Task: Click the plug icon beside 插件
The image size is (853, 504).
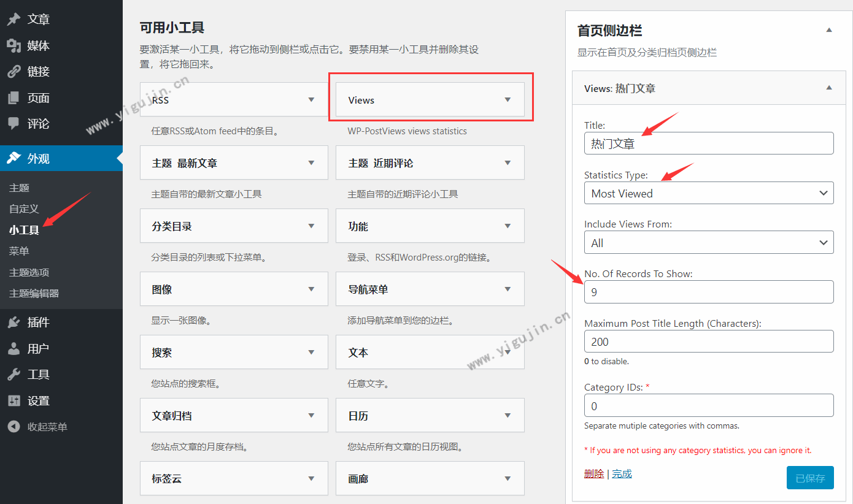Action: click(14, 323)
